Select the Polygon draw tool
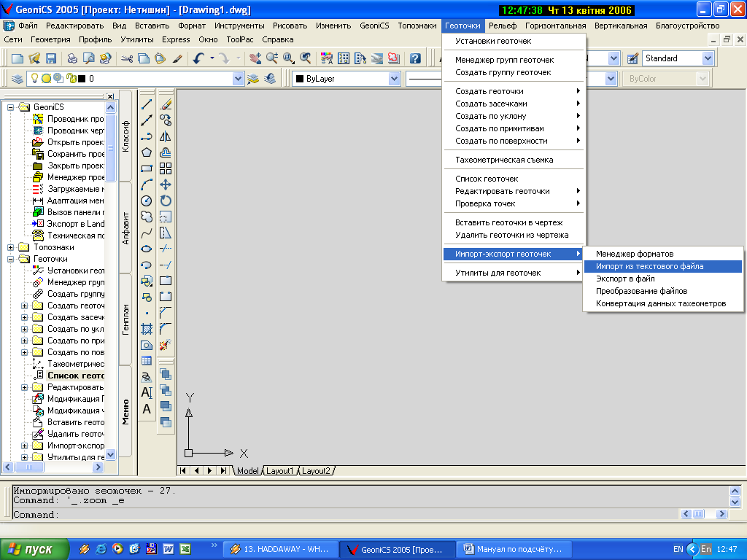The height and width of the screenshot is (560, 747). [147, 152]
